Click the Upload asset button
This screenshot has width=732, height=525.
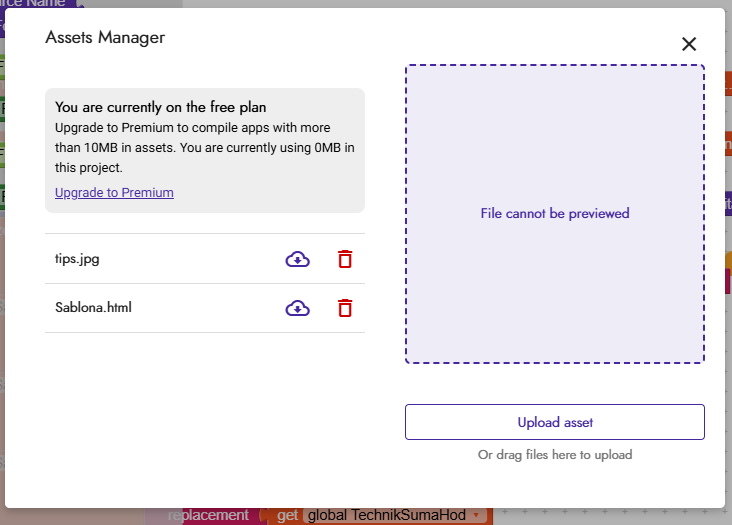(x=555, y=422)
